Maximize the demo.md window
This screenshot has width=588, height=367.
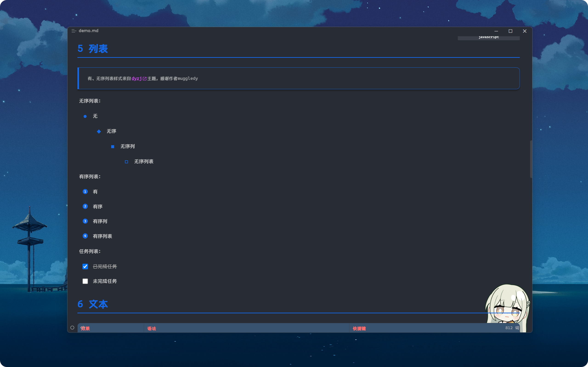pos(510,31)
